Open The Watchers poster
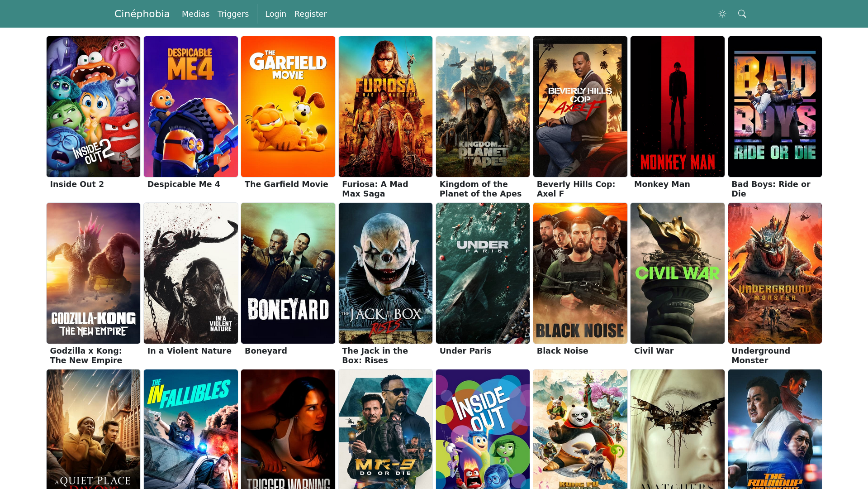868x489 pixels. (x=678, y=429)
